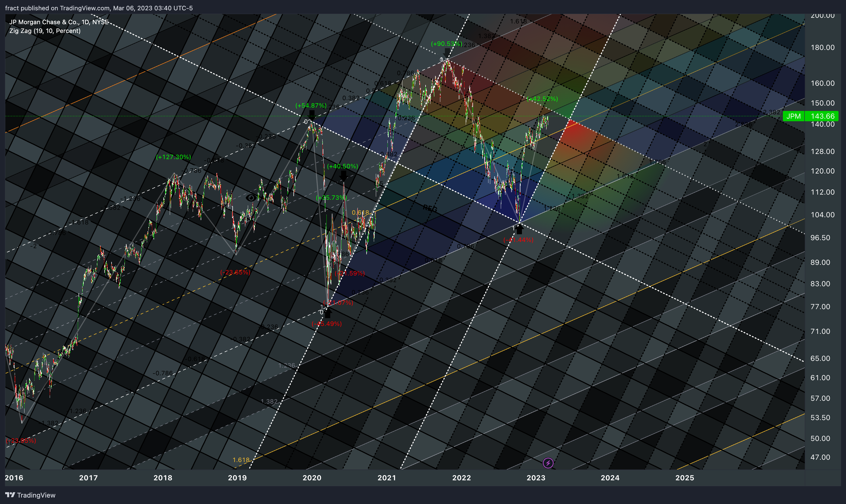Viewport: 846px width, 504px height.
Task: Click the 2025 label on the time axis
Action: (x=685, y=478)
